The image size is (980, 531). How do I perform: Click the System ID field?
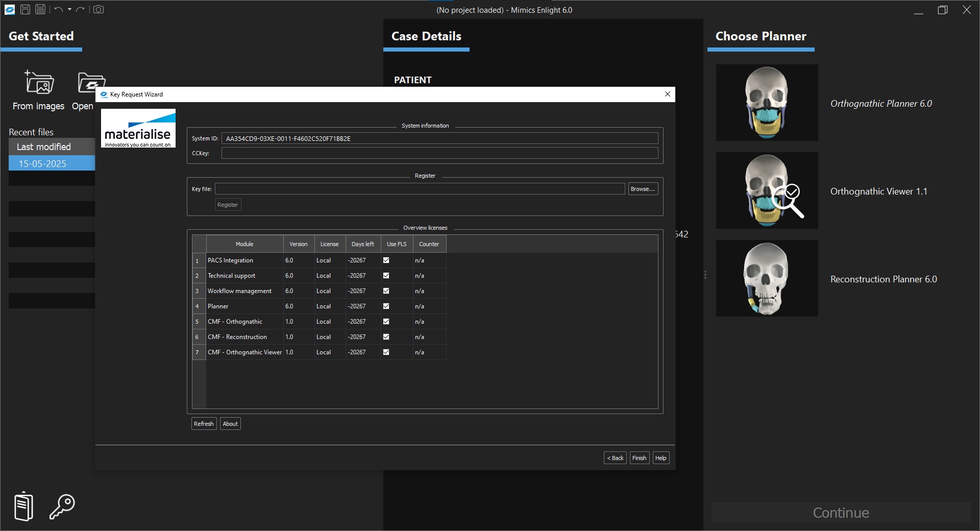click(x=439, y=138)
